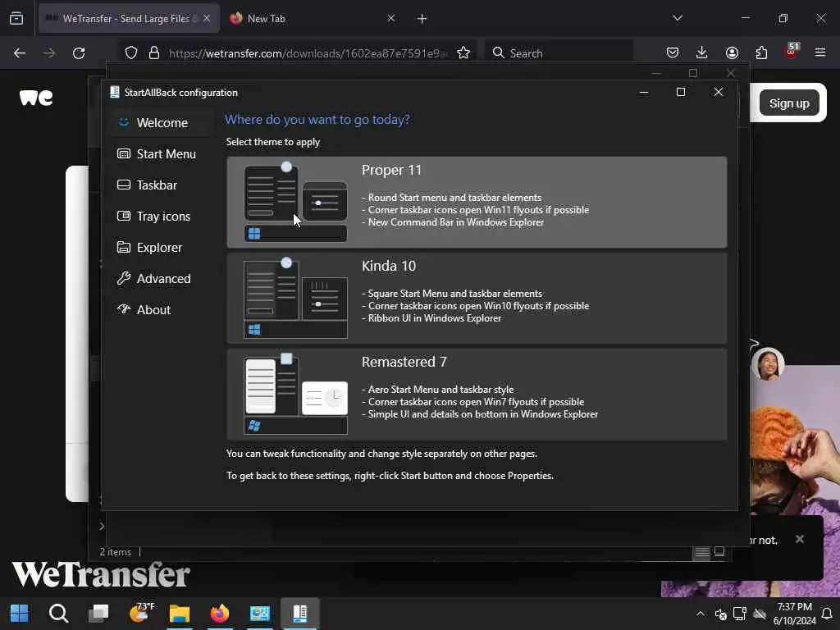This screenshot has width=840, height=630.
Task: Open the clock showing 7:37 PM
Action: click(794, 614)
